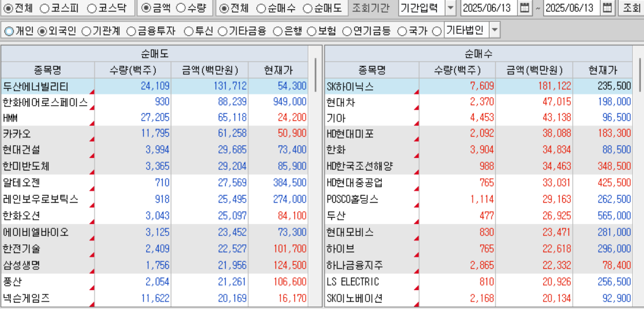The image size is (644, 309).
Task: Click the 알테오젠 stock name
Action: [x=21, y=183]
